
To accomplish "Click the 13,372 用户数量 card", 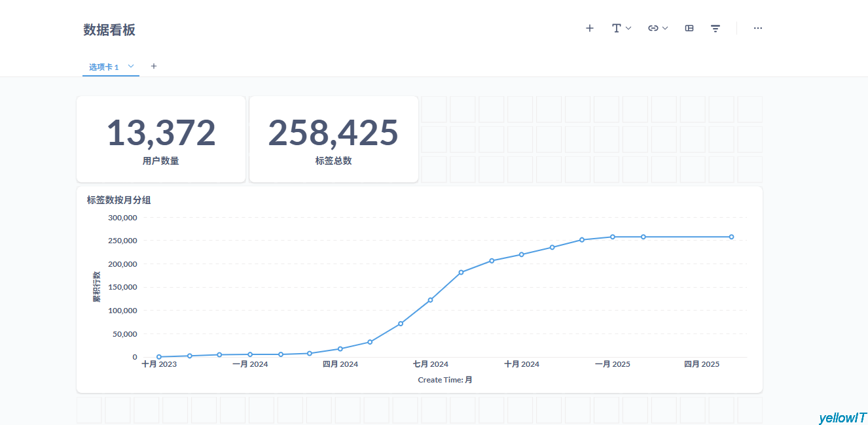I will 161,139.
